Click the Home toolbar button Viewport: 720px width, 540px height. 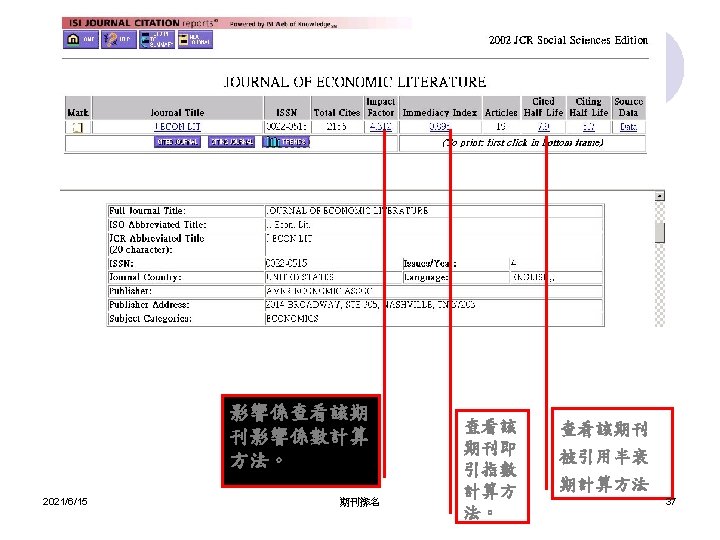pos(81,40)
